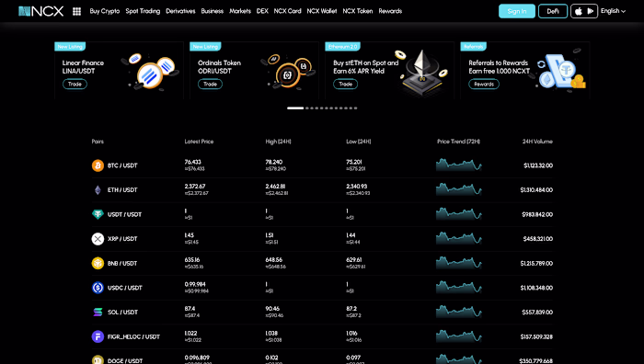Click the Ethereum 2.0 pyramid illustration
This screenshot has height=364, width=644.
421,73
